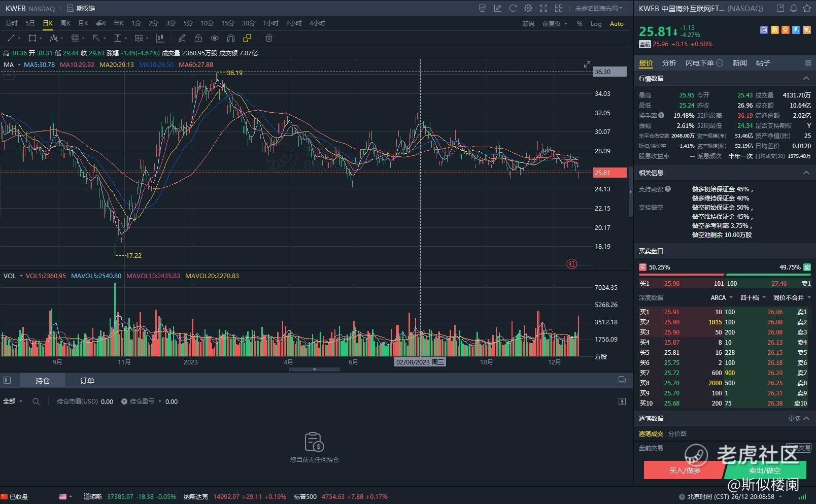The height and width of the screenshot is (504, 816).
Task: Toggle percent scale mode
Action: 580,24
